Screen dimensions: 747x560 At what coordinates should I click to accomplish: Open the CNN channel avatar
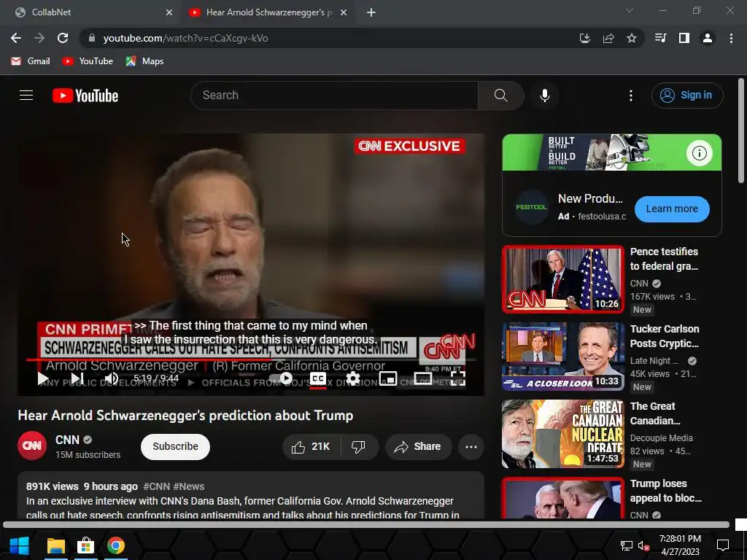(x=32, y=446)
